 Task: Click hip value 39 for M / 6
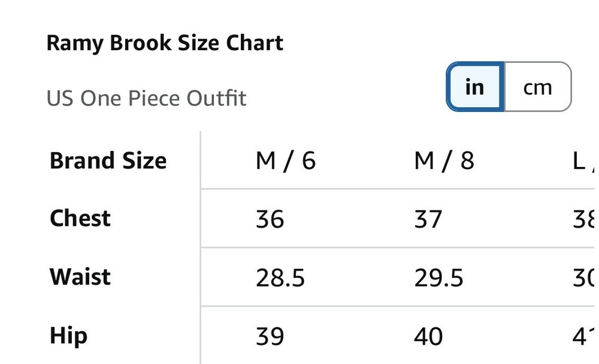point(270,336)
